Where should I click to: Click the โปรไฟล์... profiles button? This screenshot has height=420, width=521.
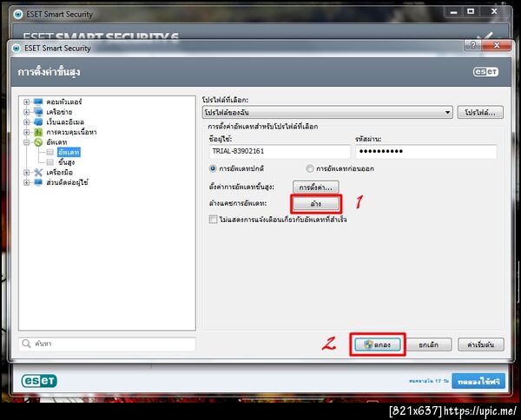pyautogui.click(x=480, y=113)
